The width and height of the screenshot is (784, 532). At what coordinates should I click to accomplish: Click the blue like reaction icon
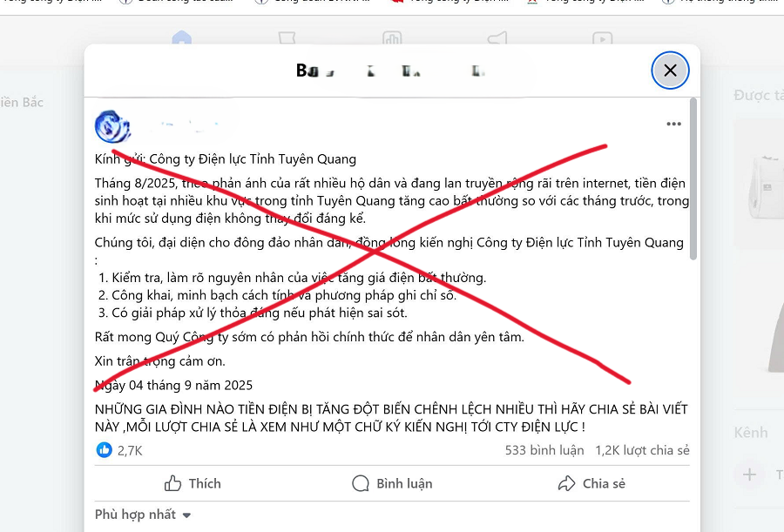point(104,450)
